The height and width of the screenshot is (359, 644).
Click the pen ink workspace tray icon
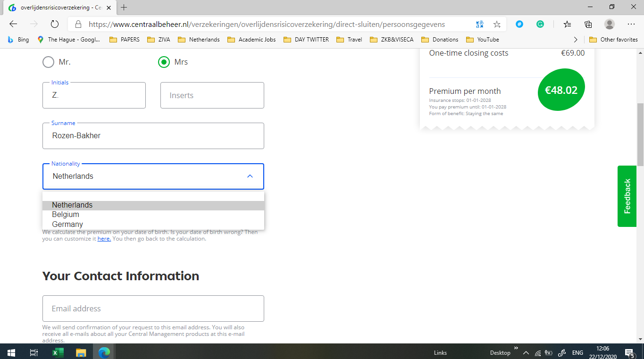click(562, 353)
